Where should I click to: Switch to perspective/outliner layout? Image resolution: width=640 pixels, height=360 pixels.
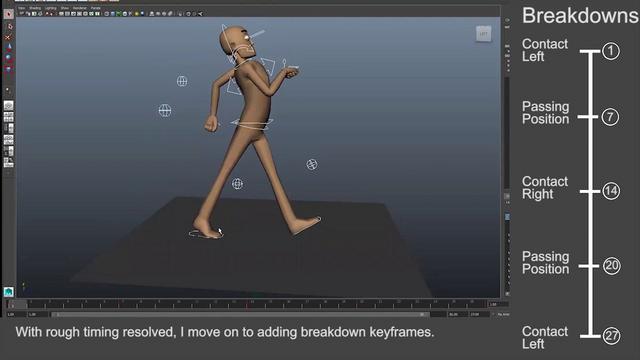(9, 128)
